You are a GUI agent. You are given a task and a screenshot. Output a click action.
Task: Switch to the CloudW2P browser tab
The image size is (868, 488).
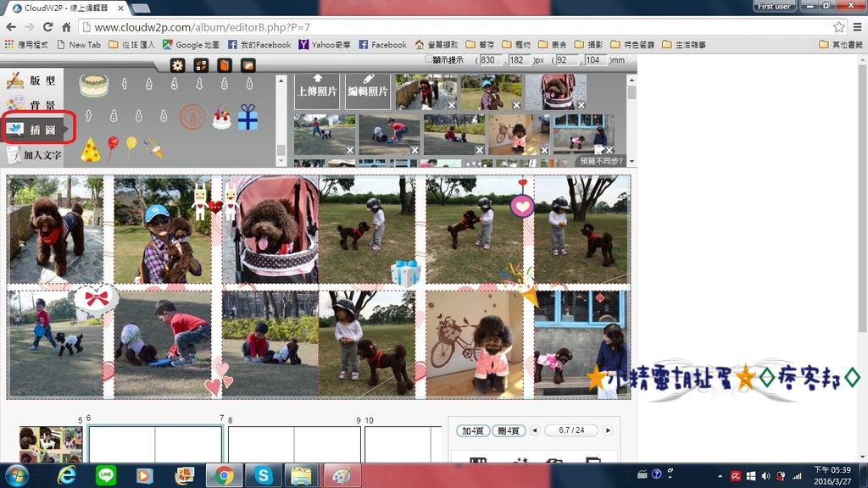66,8
